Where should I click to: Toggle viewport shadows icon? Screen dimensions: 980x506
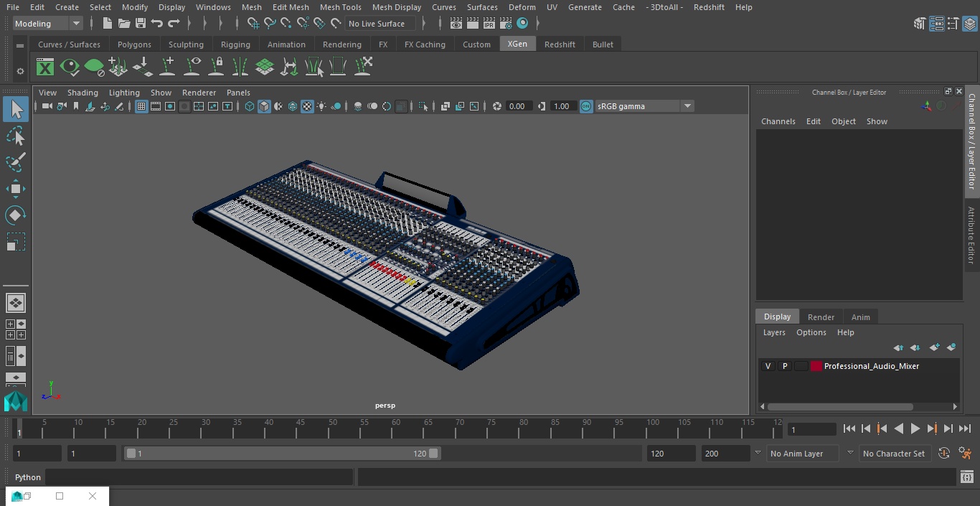click(x=336, y=106)
